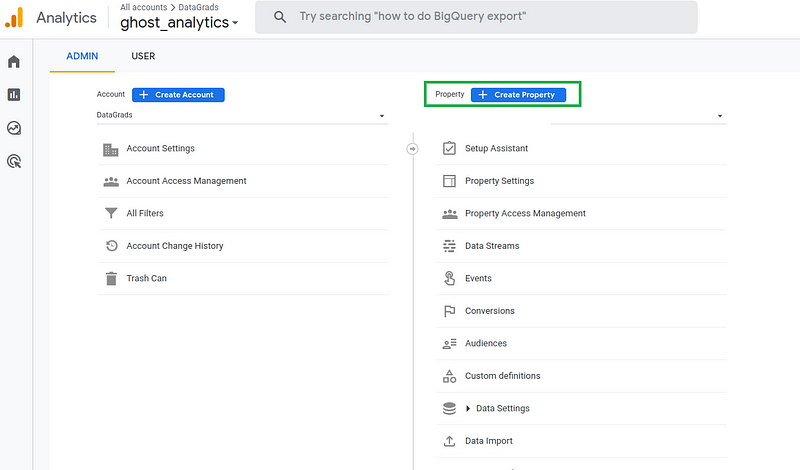Click the Events touch icon
This screenshot has width=800, height=470.
pos(449,278)
